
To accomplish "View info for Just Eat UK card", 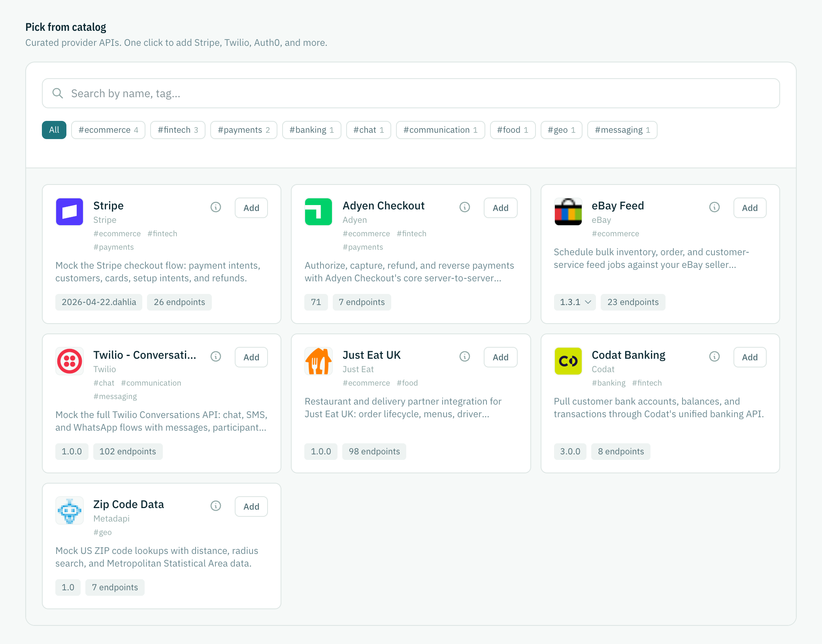I will tap(465, 356).
